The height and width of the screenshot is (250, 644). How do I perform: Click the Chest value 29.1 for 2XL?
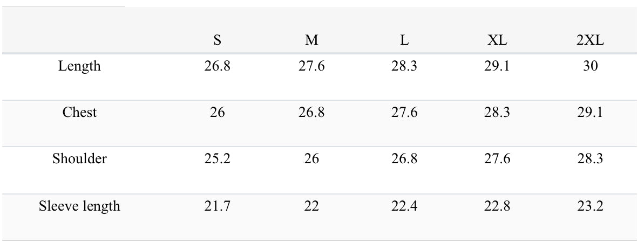point(590,113)
